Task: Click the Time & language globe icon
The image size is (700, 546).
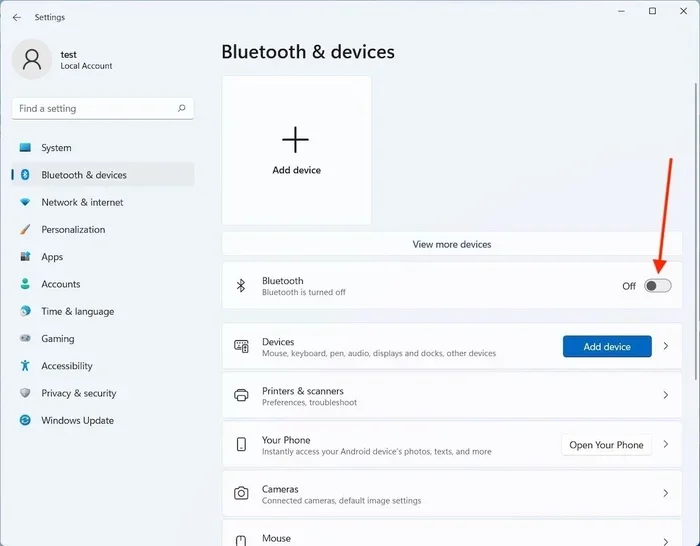Action: click(25, 311)
